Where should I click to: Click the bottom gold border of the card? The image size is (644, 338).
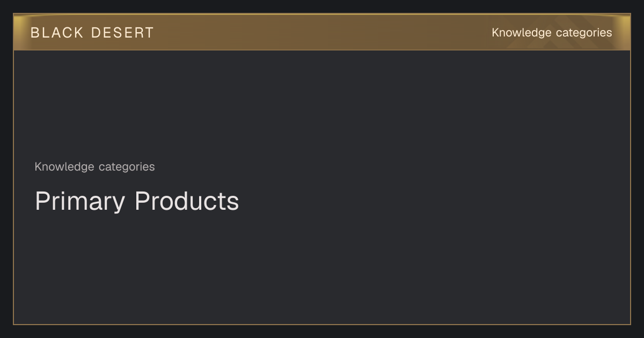tap(322, 324)
